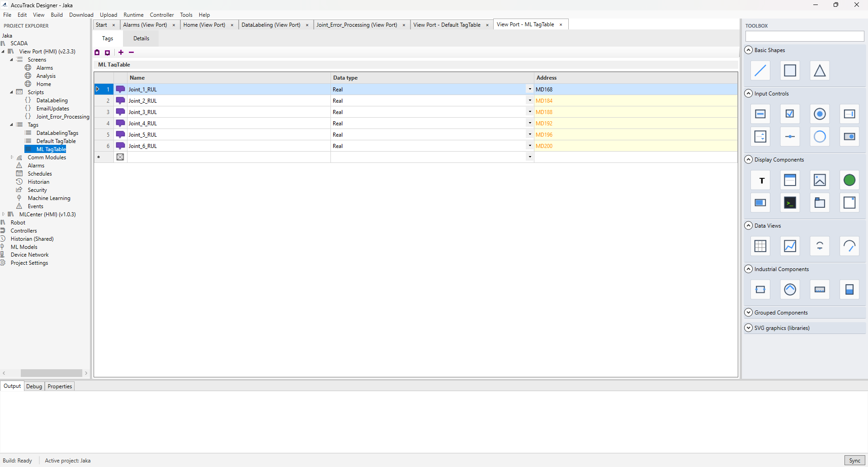Add a new tag with the plus icon

tap(121, 52)
